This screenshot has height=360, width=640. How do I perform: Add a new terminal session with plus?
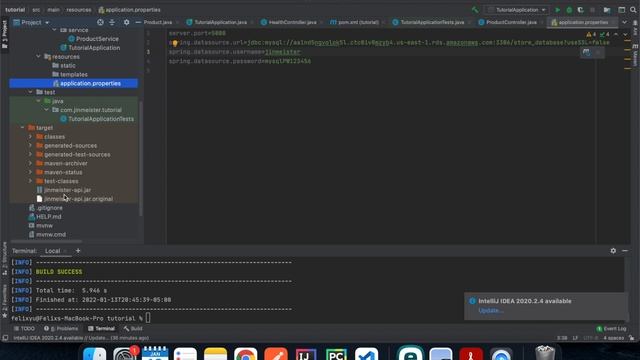[x=78, y=251]
